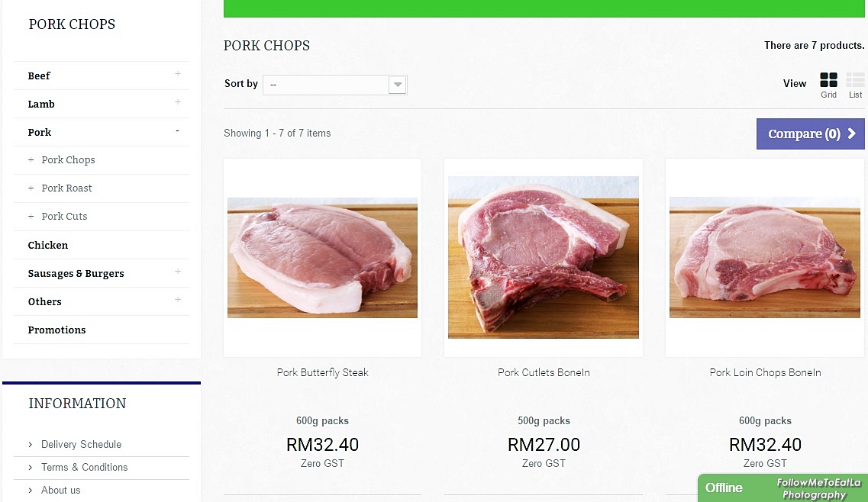Open the Sort by dropdown
Viewport: 868px width, 502px height.
click(x=397, y=85)
